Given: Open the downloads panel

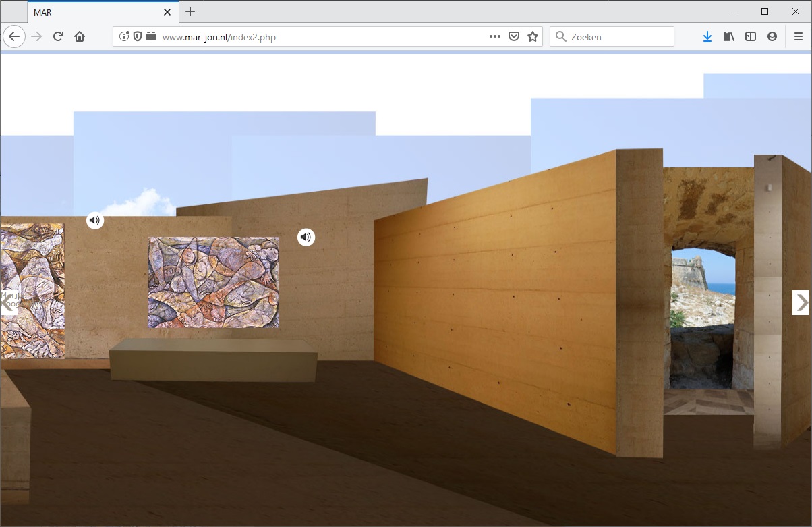Looking at the screenshot, I should click(x=707, y=37).
